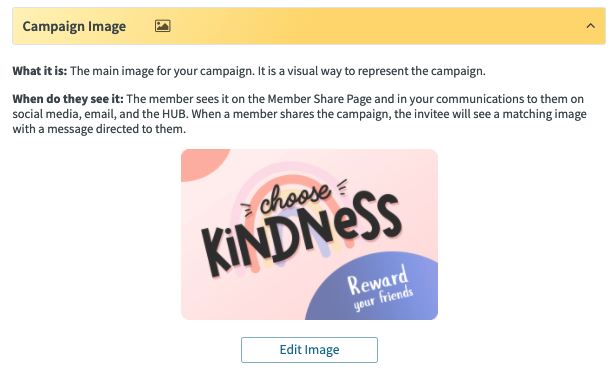Click the yellow Campaign Image header bar
Image resolution: width=614 pixels, height=378 pixels.
point(309,26)
